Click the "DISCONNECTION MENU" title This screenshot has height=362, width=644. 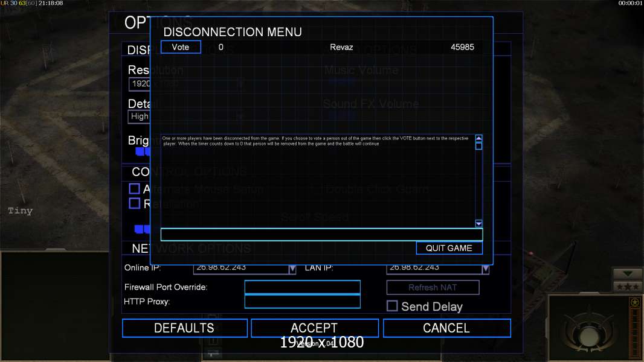pyautogui.click(x=233, y=32)
